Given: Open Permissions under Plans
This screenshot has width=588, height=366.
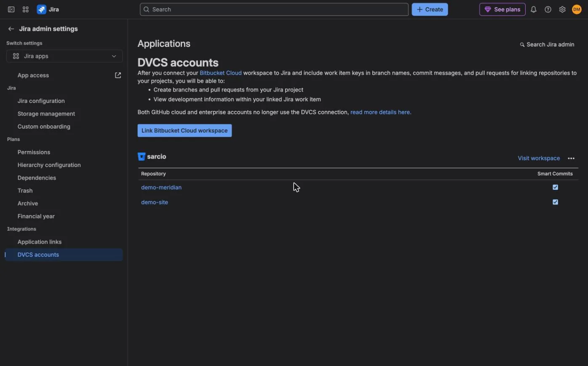Looking at the screenshot, I should [34, 152].
